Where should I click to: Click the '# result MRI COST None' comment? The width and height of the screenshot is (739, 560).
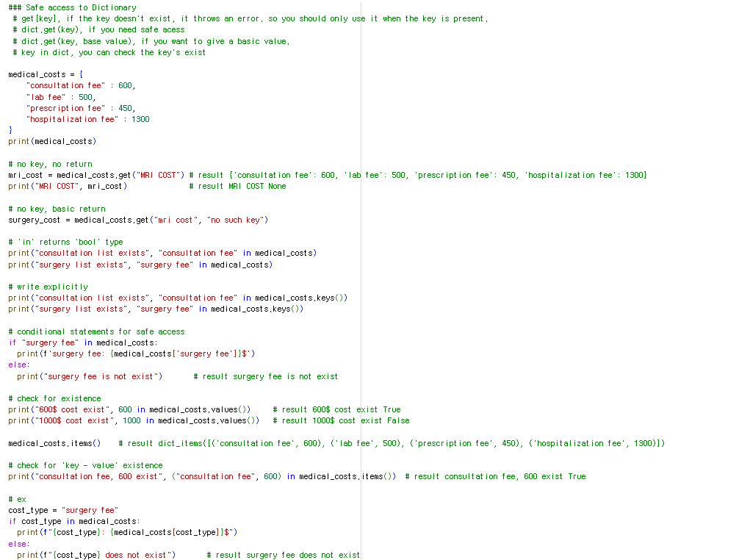(237, 186)
